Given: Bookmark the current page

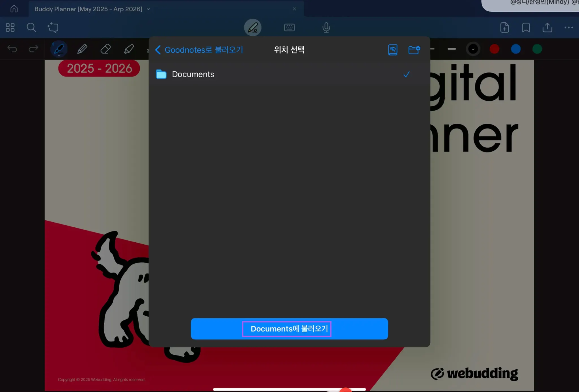Looking at the screenshot, I should point(526,27).
